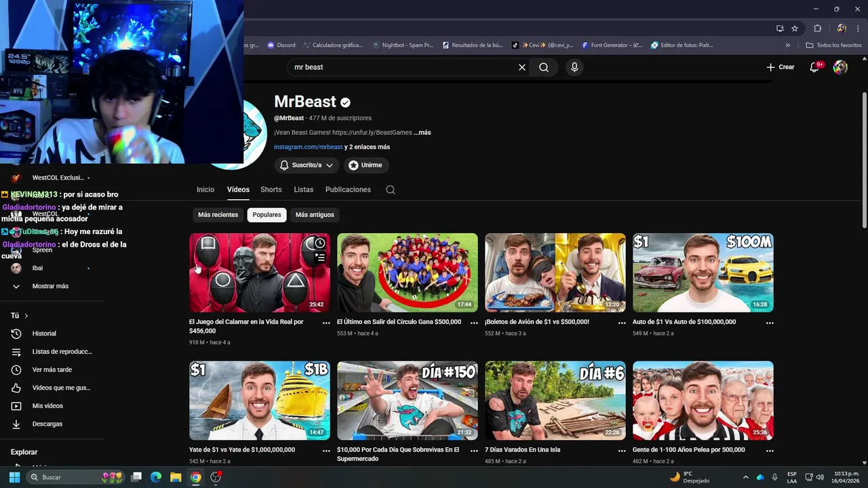Click the Windows taskbar Buscar box
The height and width of the screenshot is (488, 868).
click(75, 477)
